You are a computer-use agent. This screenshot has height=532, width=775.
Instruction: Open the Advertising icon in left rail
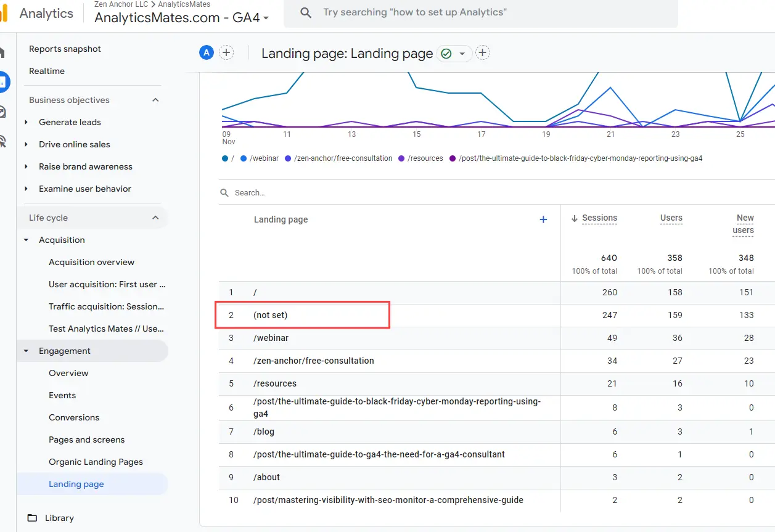[3, 141]
